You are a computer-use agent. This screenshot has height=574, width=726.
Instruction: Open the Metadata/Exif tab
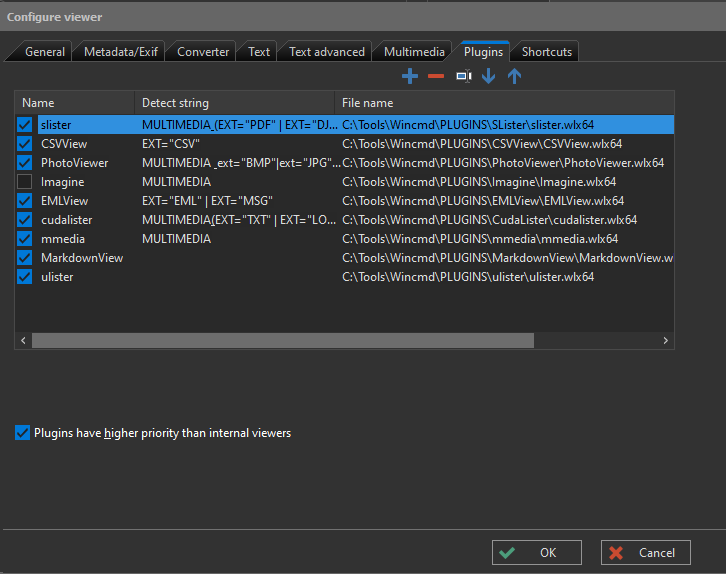pyautogui.click(x=121, y=51)
